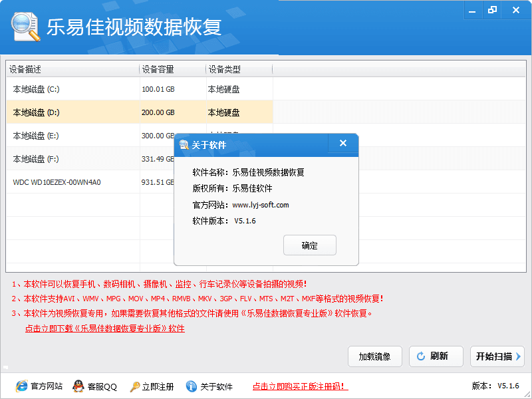Click the 设备类型 column header

pyautogui.click(x=239, y=69)
